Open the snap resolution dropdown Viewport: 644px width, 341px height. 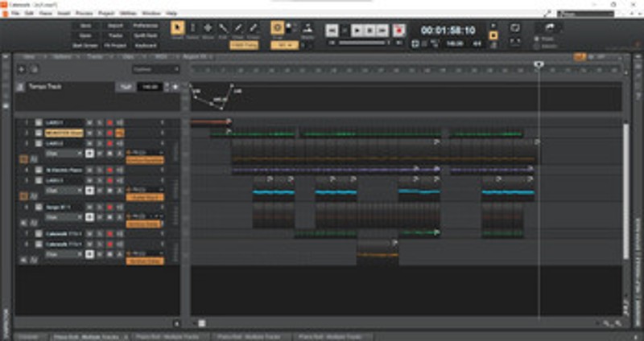[284, 45]
